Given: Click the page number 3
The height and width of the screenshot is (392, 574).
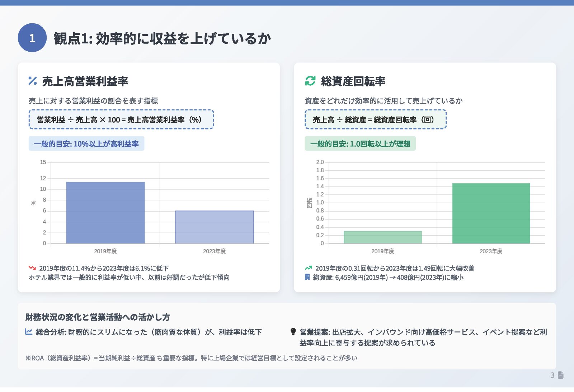Looking at the screenshot, I should click(x=552, y=375).
